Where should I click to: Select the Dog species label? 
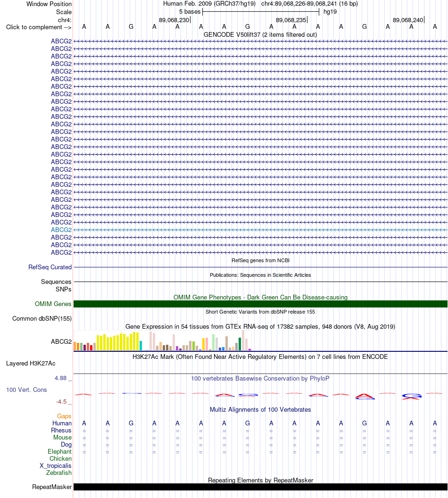(x=66, y=445)
